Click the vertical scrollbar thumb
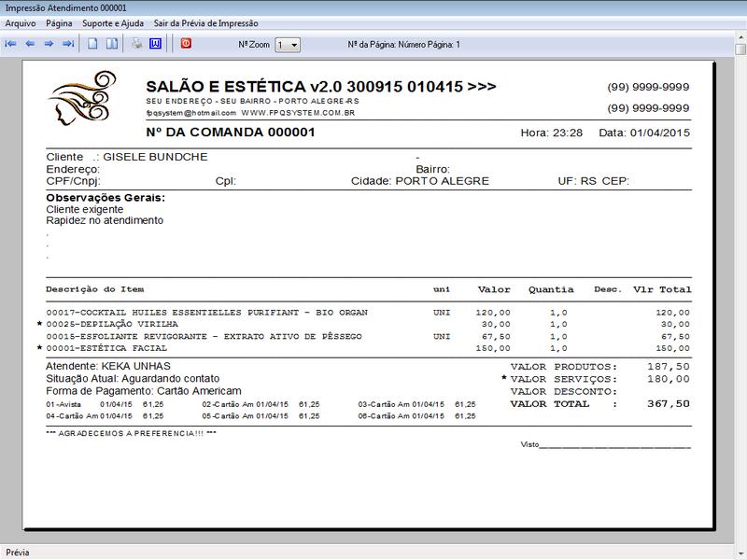The height and width of the screenshot is (560, 747). [x=740, y=49]
